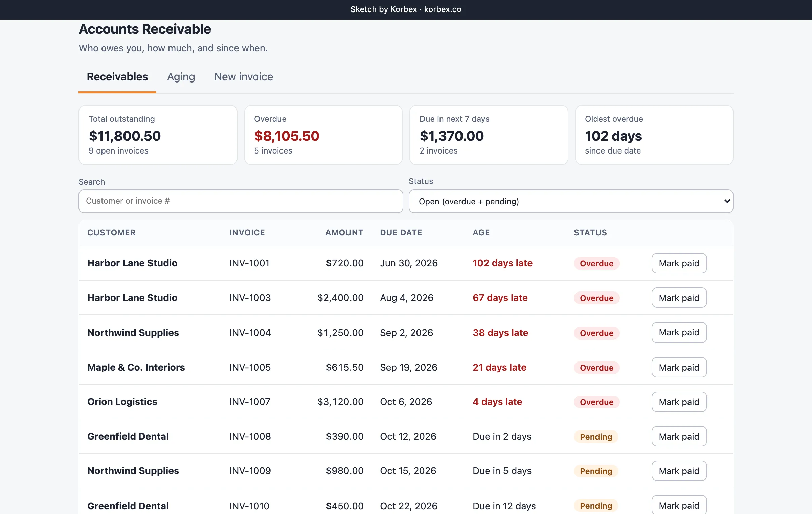
Task: Click the AGE column header
Action: click(481, 232)
